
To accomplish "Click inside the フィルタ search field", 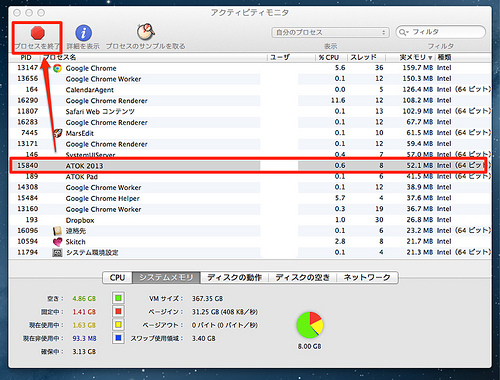I will (x=440, y=32).
